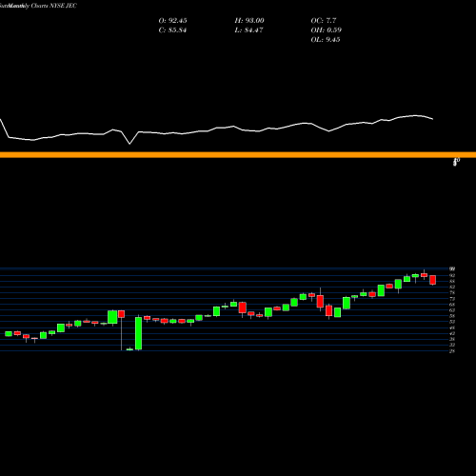Select the 'OH: 0.59' reading
The image size is (476, 476).
click(x=326, y=30)
